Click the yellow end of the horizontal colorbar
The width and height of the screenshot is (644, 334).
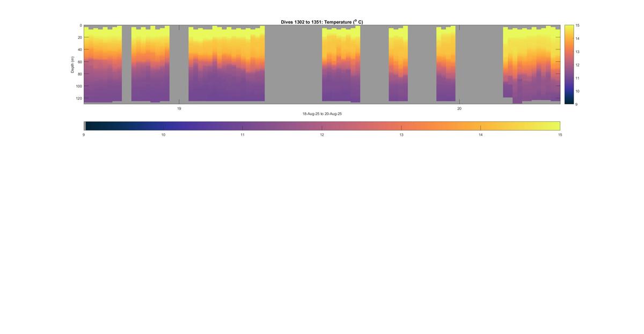click(553, 126)
